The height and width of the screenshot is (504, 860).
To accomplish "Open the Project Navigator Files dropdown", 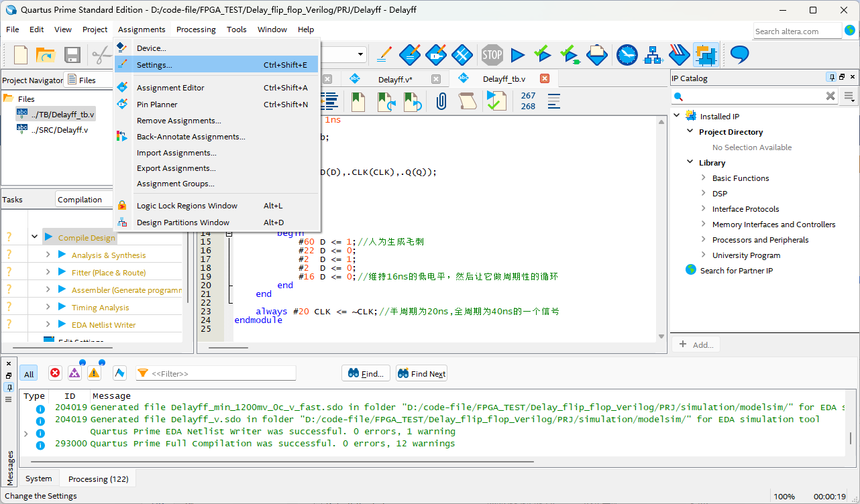I will coord(89,80).
